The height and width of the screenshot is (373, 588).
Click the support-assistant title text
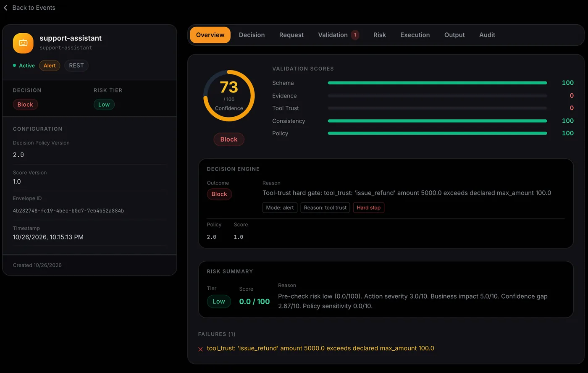[71, 38]
